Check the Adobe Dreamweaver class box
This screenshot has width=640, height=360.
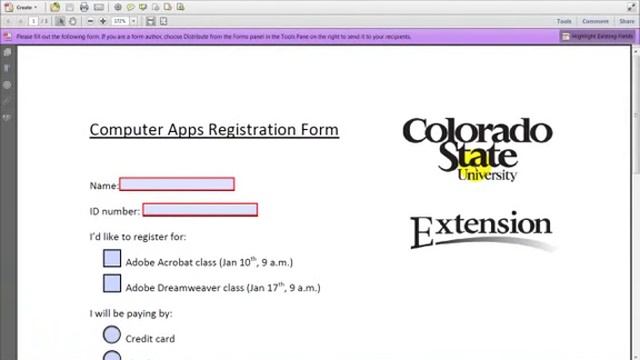112,284
